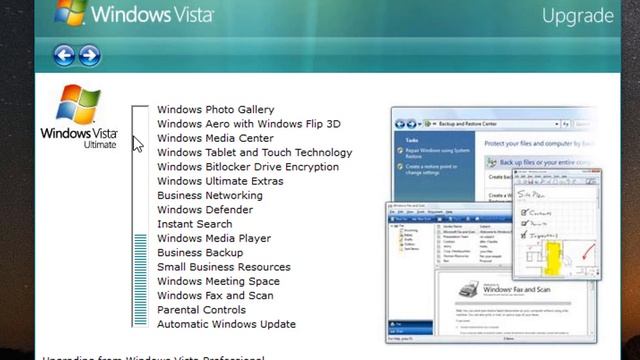Image resolution: width=640 pixels, height=360 pixels.
Task: Click the Backup and Restore Center address bar in preview
Action: pyautogui.click(x=491, y=124)
